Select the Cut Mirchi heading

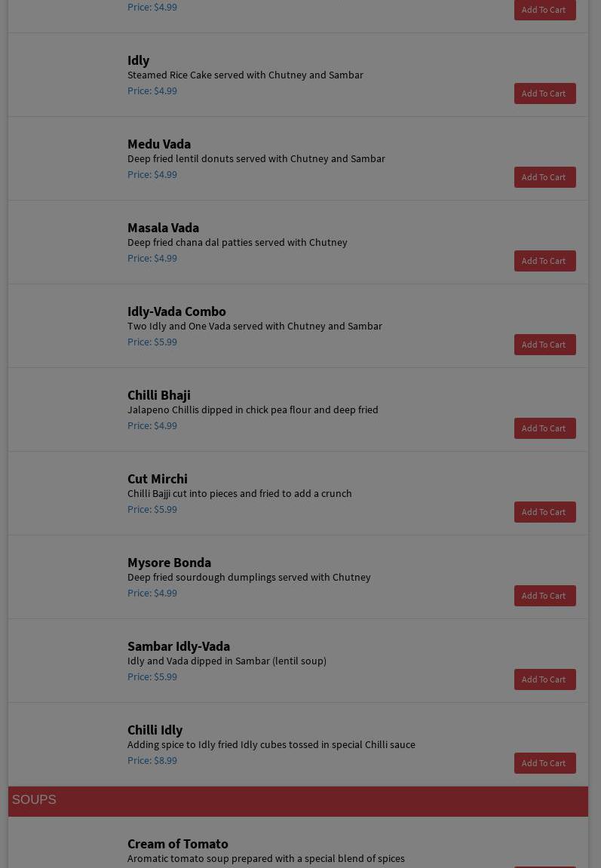pyautogui.click(x=158, y=479)
